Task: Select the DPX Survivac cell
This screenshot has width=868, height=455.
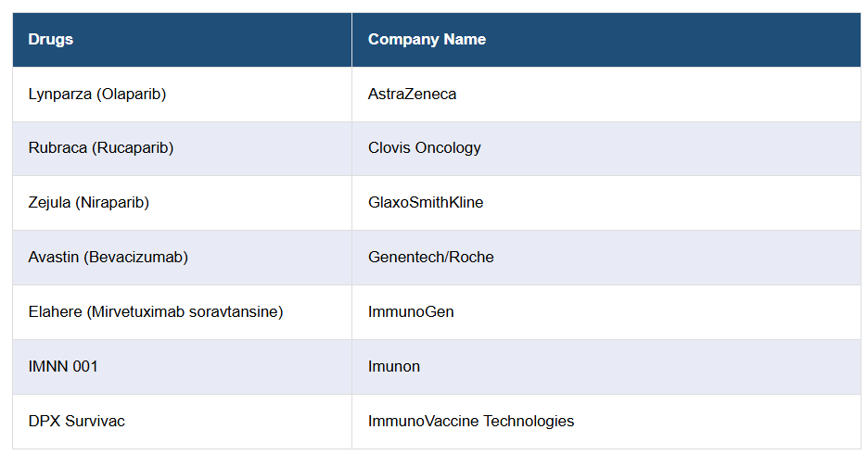Action: tap(77, 421)
